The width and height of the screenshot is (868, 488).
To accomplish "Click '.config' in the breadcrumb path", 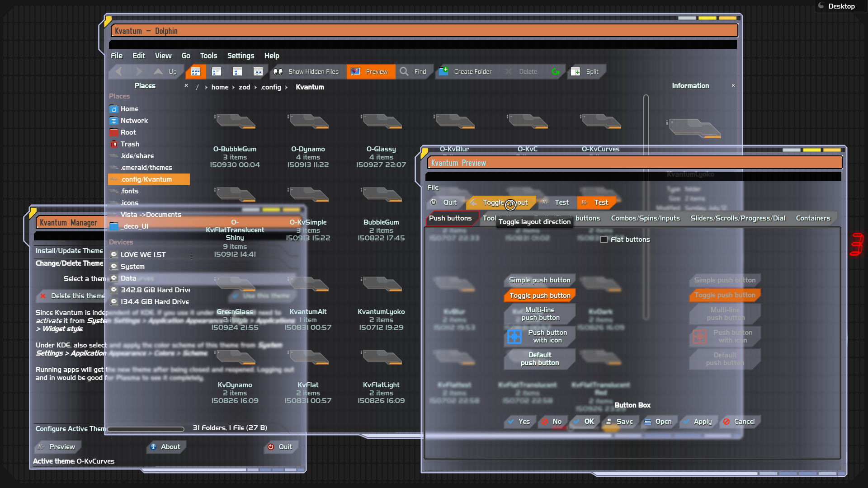I will (271, 87).
